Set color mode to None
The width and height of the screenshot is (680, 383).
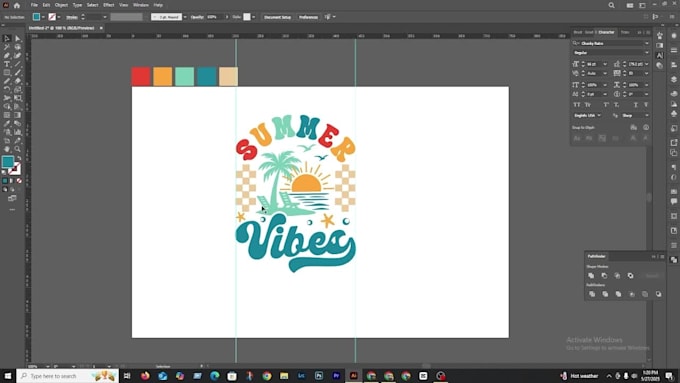click(x=19, y=180)
